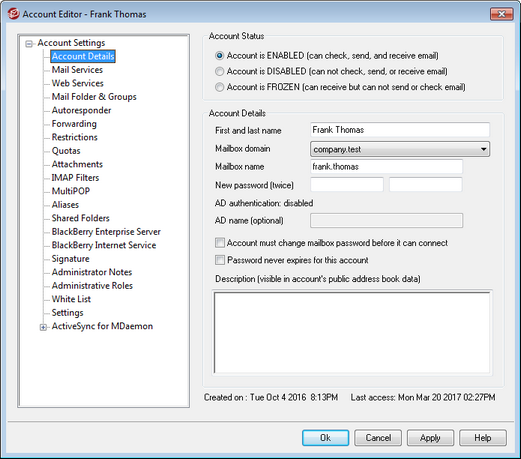The height and width of the screenshot is (459, 521).
Task: Show the Administrative Roles page
Action: (92, 286)
